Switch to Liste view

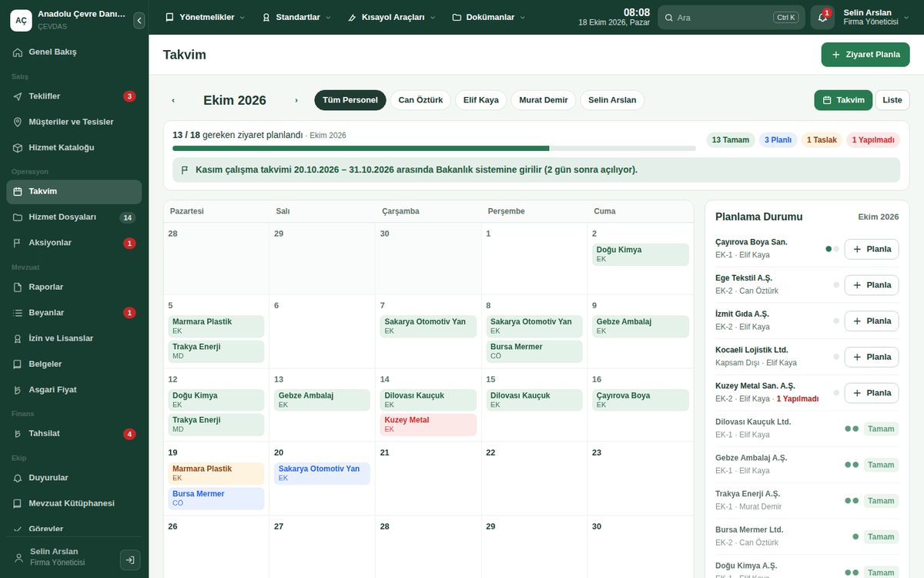tap(892, 100)
